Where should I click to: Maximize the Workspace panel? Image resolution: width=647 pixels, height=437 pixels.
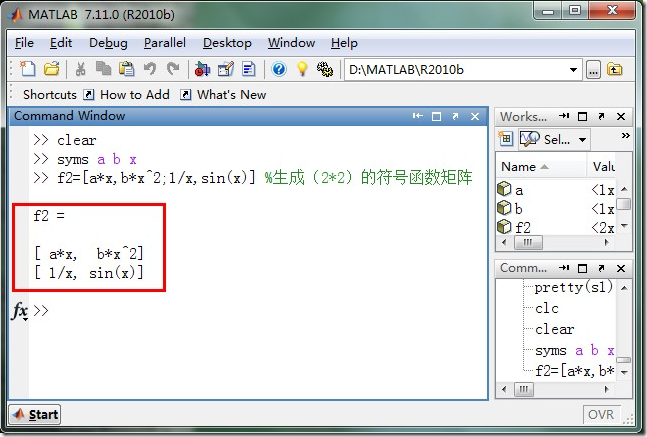tap(582, 116)
